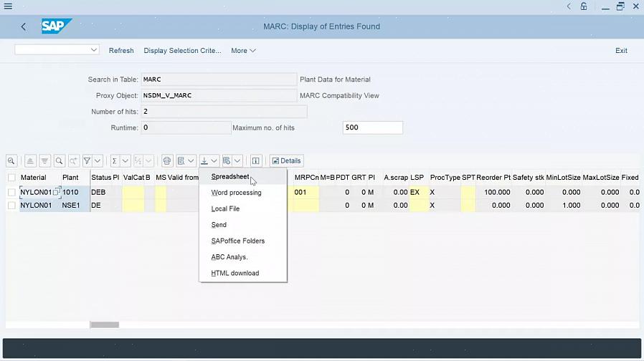Viewport: 644px width, 361px height.
Task: Select HTML download from export menu
Action: point(235,273)
